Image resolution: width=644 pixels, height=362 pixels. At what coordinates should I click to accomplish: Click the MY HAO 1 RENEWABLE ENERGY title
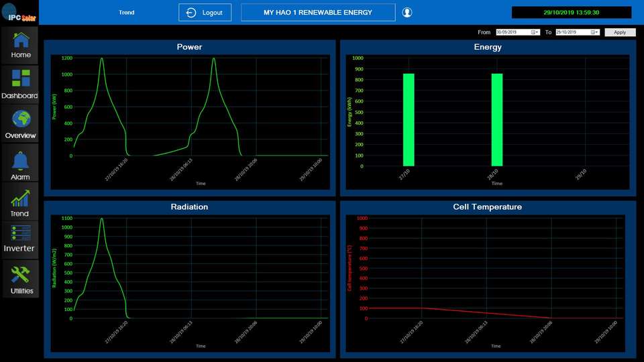[318, 13]
